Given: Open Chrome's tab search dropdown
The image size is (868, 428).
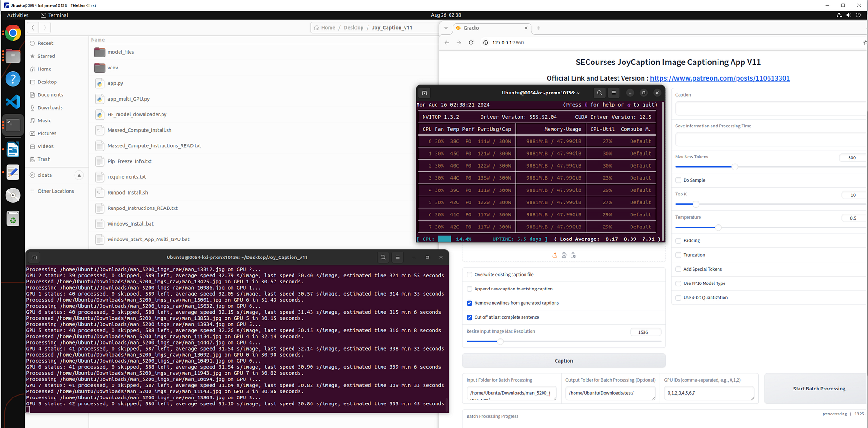Looking at the screenshot, I should click(x=446, y=28).
